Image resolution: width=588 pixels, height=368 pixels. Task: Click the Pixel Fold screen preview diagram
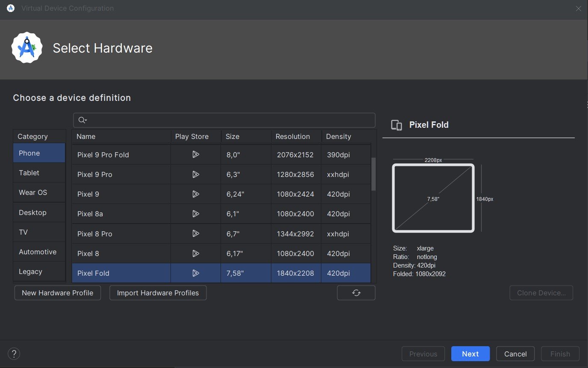tap(433, 198)
